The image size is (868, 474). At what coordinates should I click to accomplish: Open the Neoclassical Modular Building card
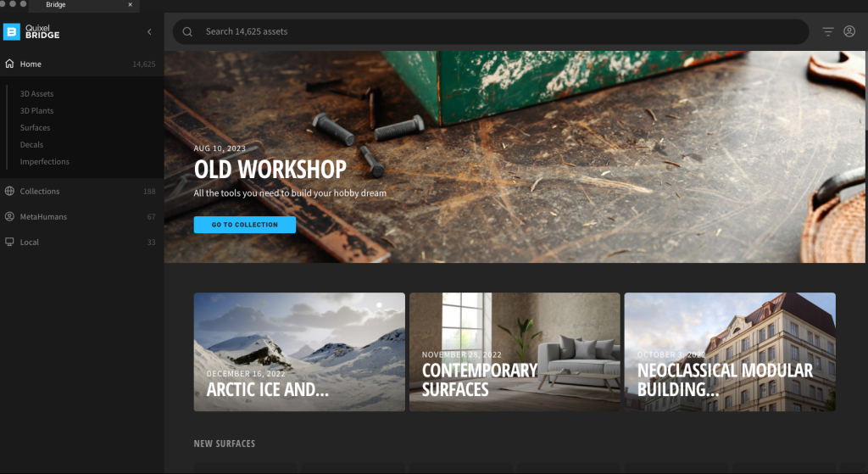tap(730, 352)
